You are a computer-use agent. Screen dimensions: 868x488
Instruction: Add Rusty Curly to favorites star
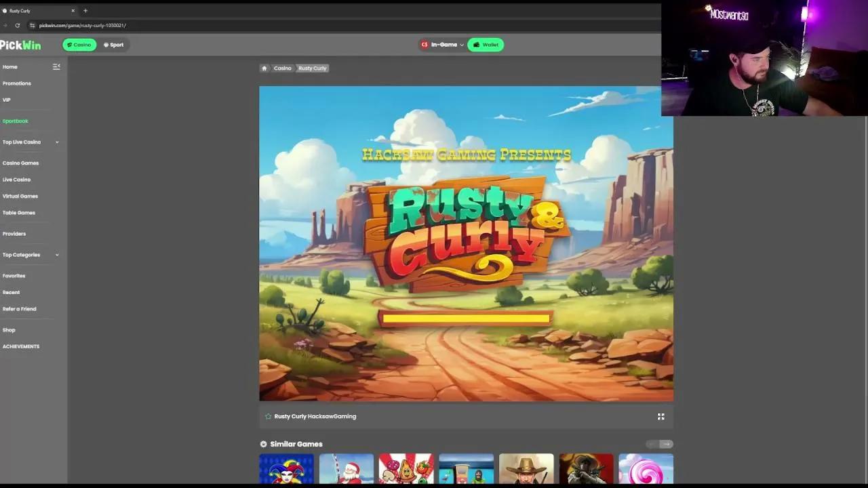point(268,416)
